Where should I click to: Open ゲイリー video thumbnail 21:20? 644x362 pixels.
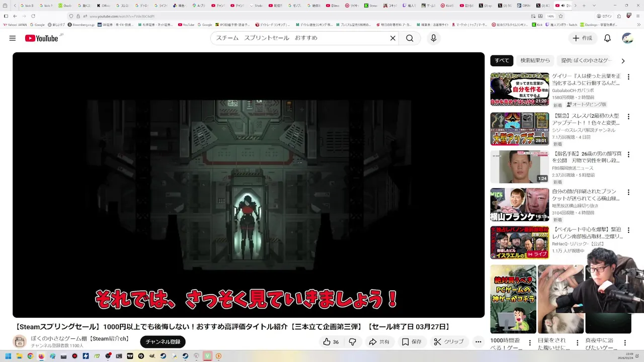[x=520, y=89]
